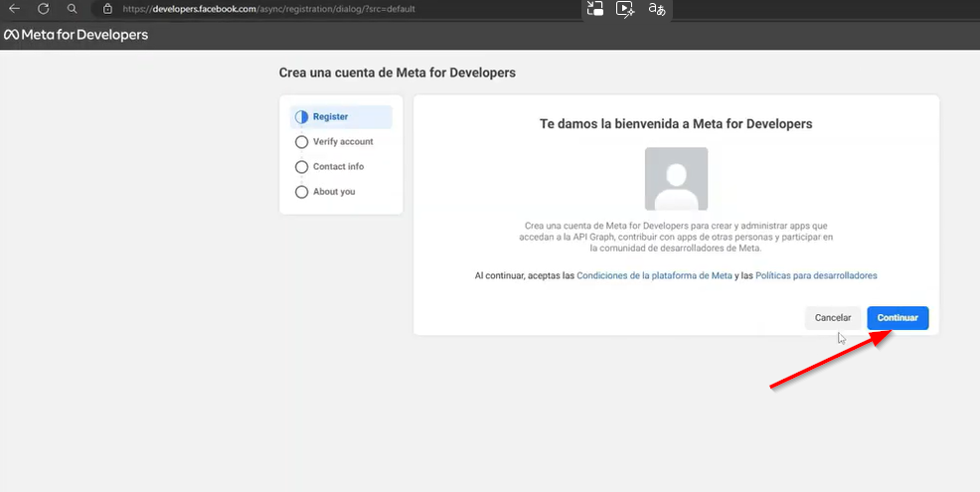This screenshot has height=492, width=980.
Task: Click the screen cast icon in browser toolbar
Action: (x=595, y=9)
